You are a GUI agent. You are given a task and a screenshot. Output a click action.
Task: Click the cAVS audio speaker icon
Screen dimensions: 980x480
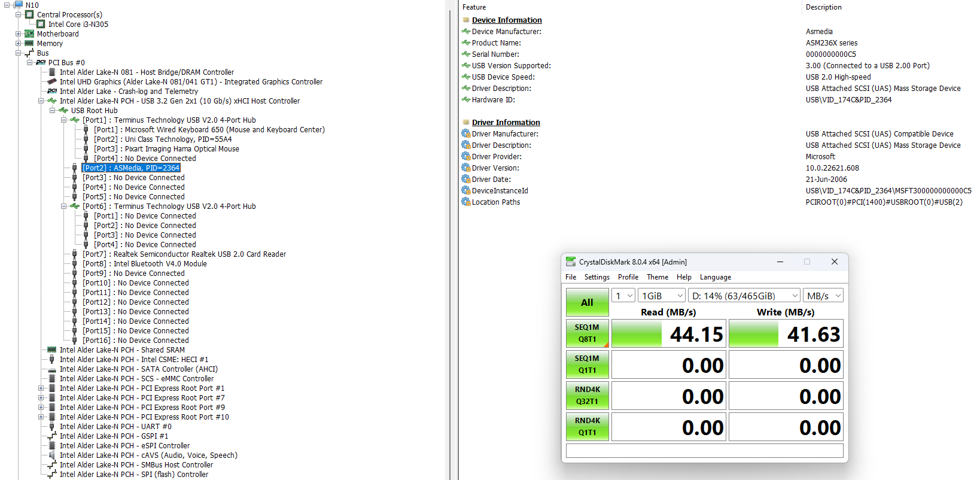[x=52, y=455]
